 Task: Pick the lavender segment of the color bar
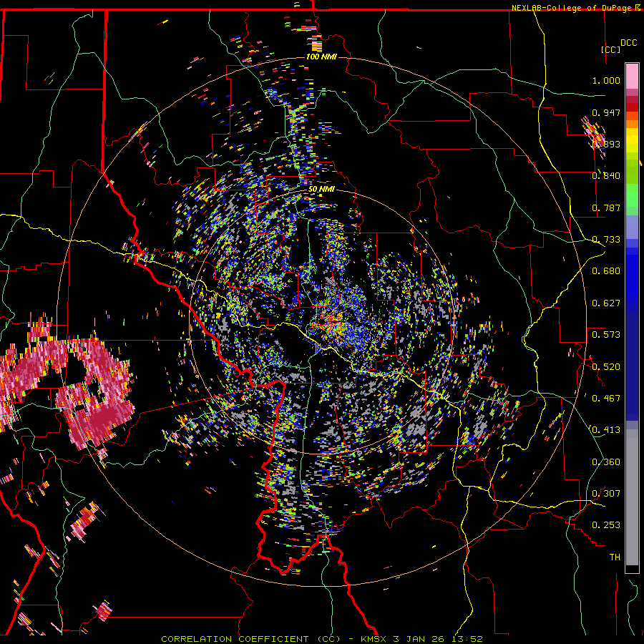point(632,227)
